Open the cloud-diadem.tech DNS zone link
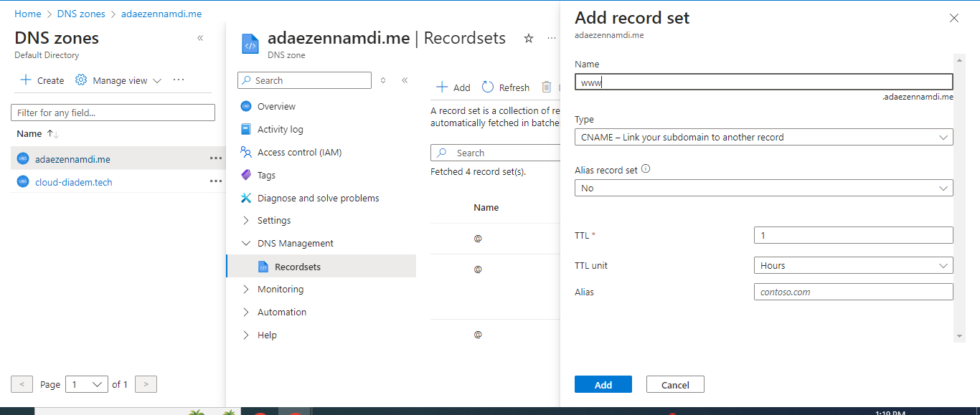The height and width of the screenshot is (415, 980). (x=74, y=182)
